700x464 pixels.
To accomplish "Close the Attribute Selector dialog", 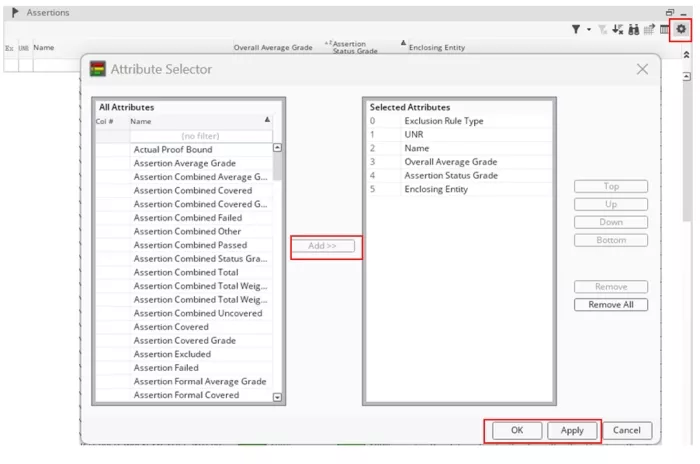I will coord(642,69).
